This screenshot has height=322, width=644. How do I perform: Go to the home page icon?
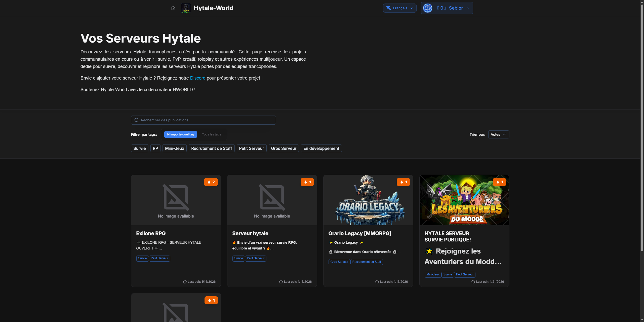pos(173,8)
